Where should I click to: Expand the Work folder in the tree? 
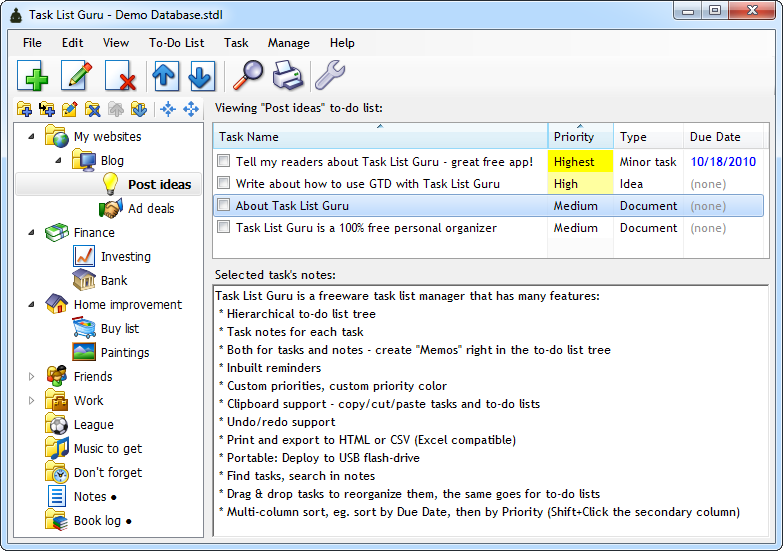(x=32, y=401)
